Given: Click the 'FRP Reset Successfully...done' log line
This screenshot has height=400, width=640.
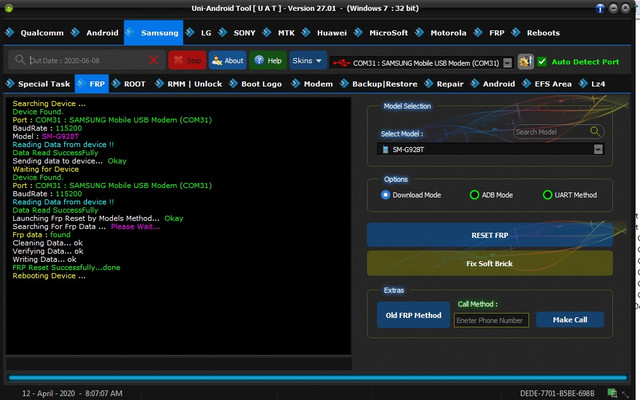Looking at the screenshot, I should pyautogui.click(x=67, y=268).
